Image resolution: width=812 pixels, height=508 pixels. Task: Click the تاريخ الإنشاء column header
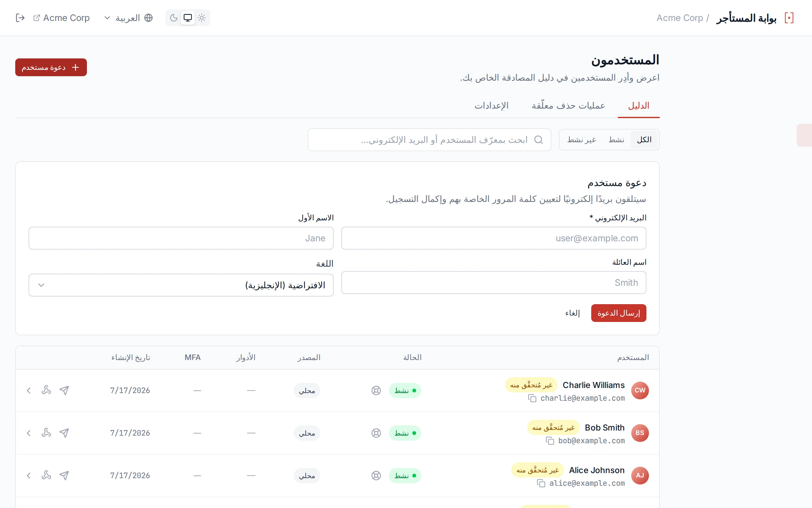pyautogui.click(x=131, y=358)
